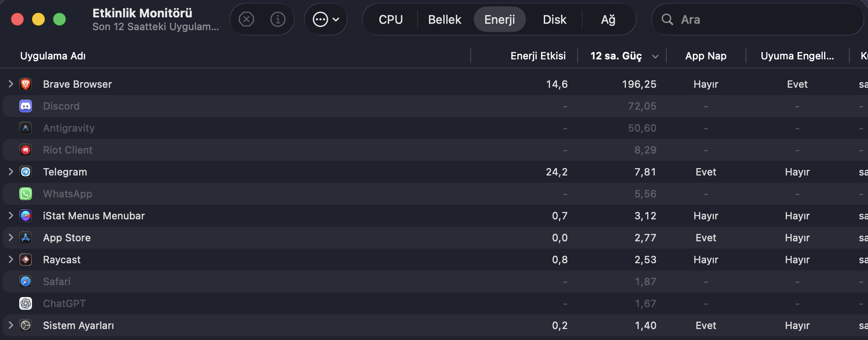Click the magnifying glass search icon

tap(667, 19)
